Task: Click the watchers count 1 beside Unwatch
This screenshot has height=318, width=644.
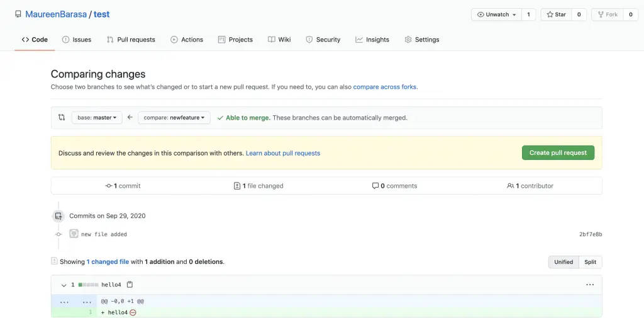Action: (528, 14)
